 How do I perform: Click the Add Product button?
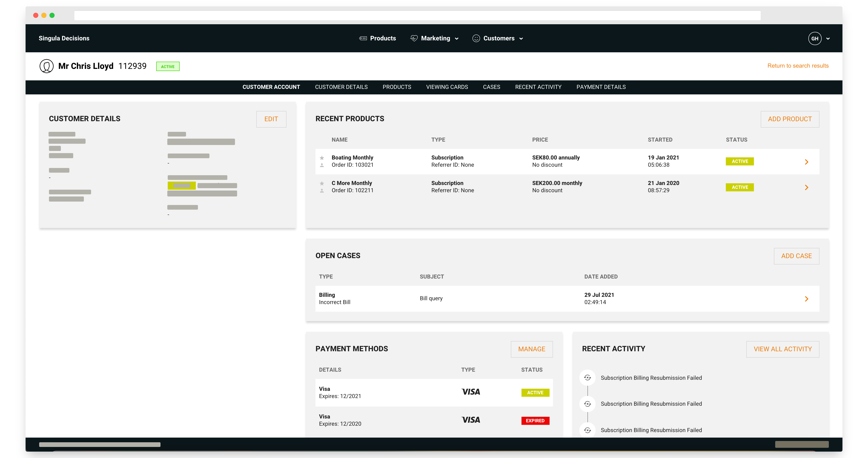789,119
